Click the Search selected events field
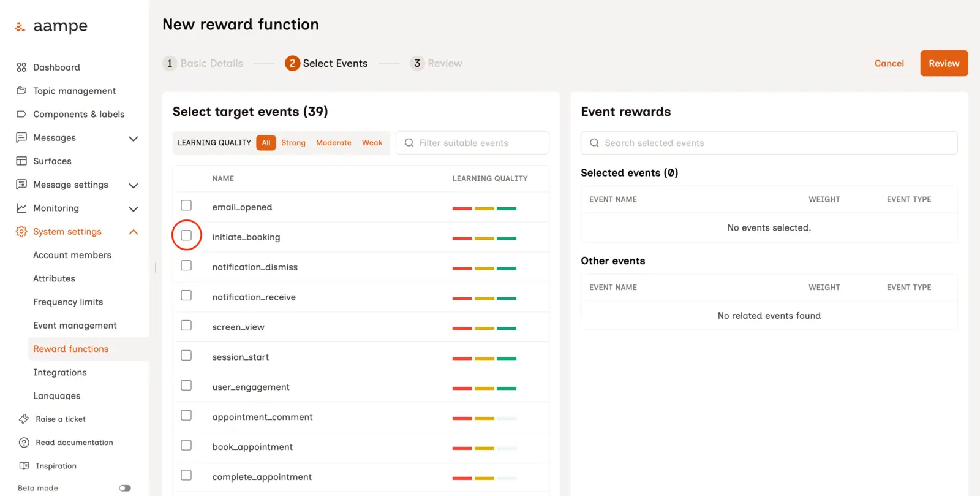The image size is (980, 496). point(769,143)
